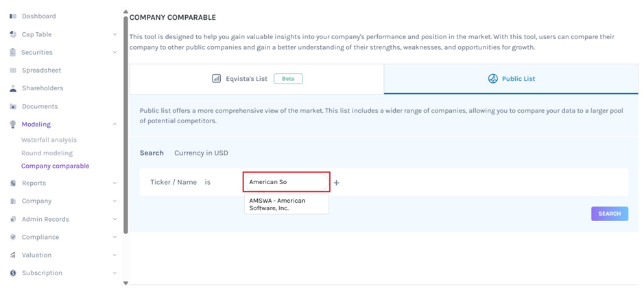Screen dimensions: 644x291
Task: Click the Valuation chart icon
Action: click(x=13, y=255)
